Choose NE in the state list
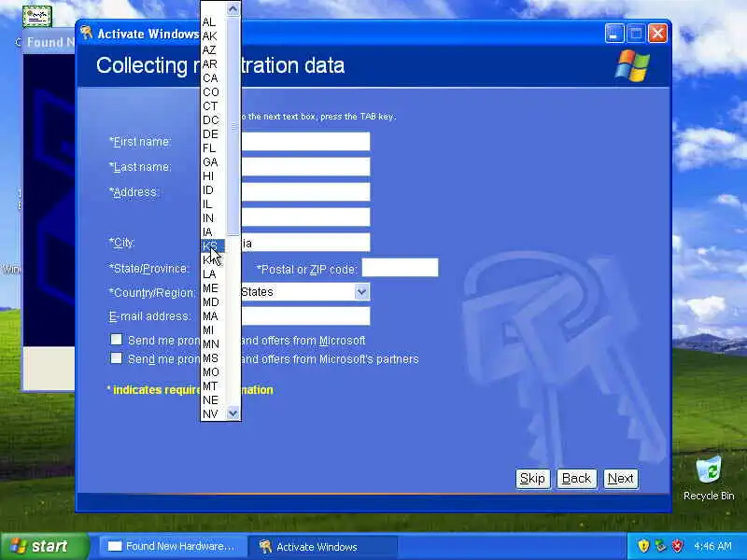 (x=213, y=400)
